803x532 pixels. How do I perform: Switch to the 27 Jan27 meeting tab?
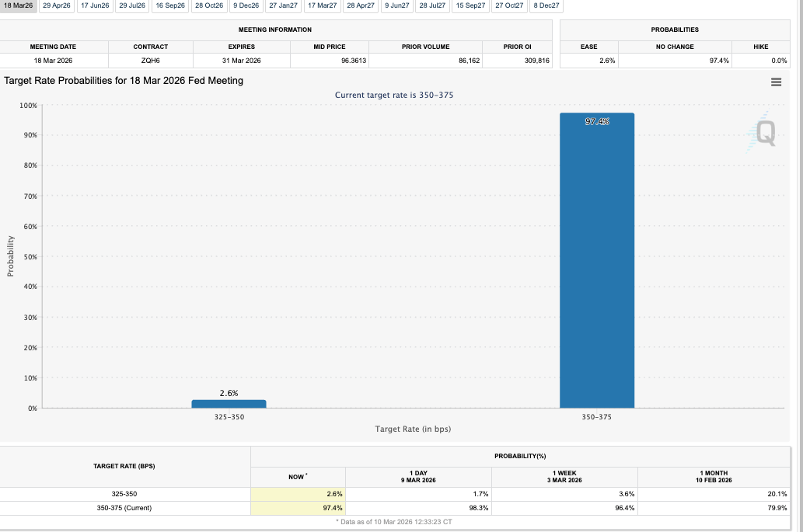(x=282, y=6)
